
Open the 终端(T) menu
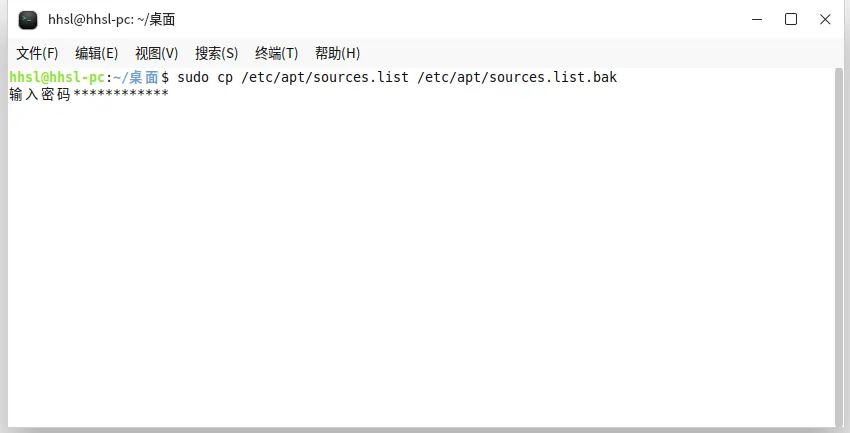(x=276, y=53)
